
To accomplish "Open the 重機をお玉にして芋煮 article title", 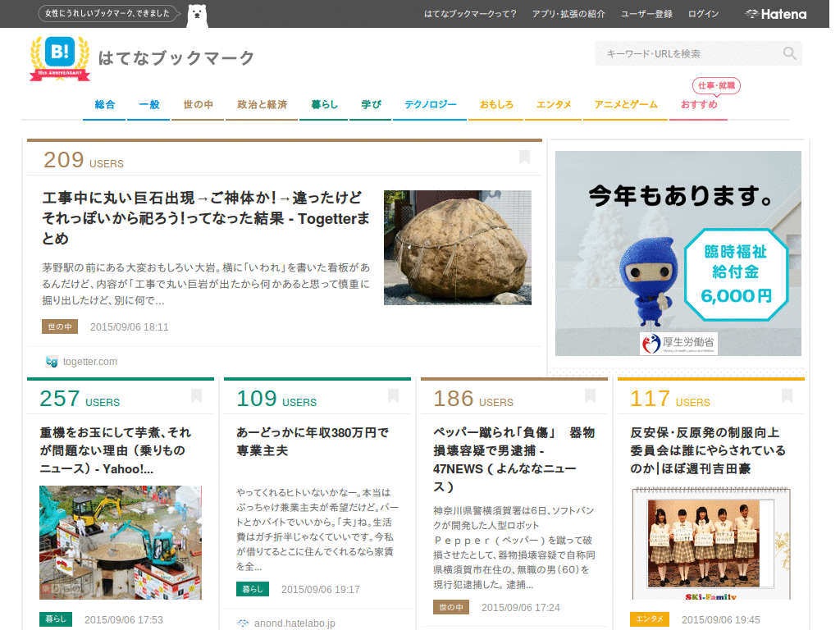I will click(116, 450).
